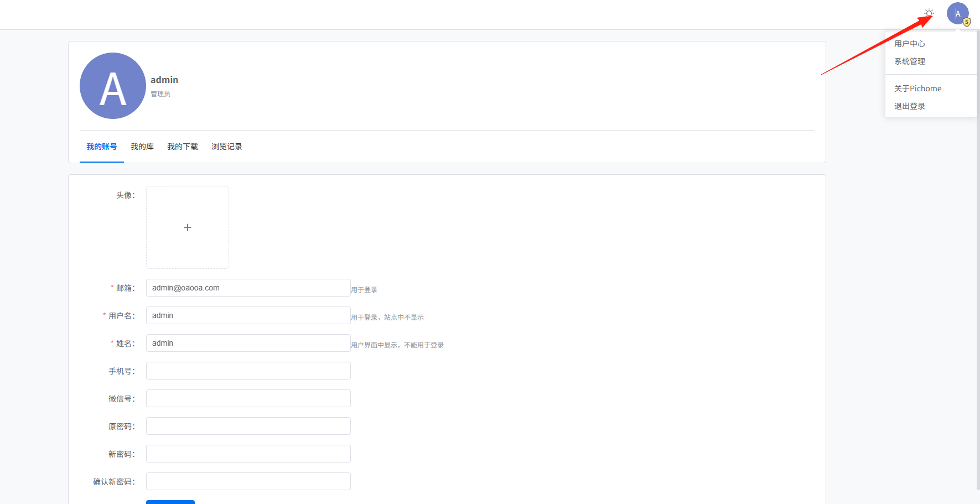Viewport: 980px width, 504px height.
Task: Focus the 手机号 input field
Action: tap(248, 371)
